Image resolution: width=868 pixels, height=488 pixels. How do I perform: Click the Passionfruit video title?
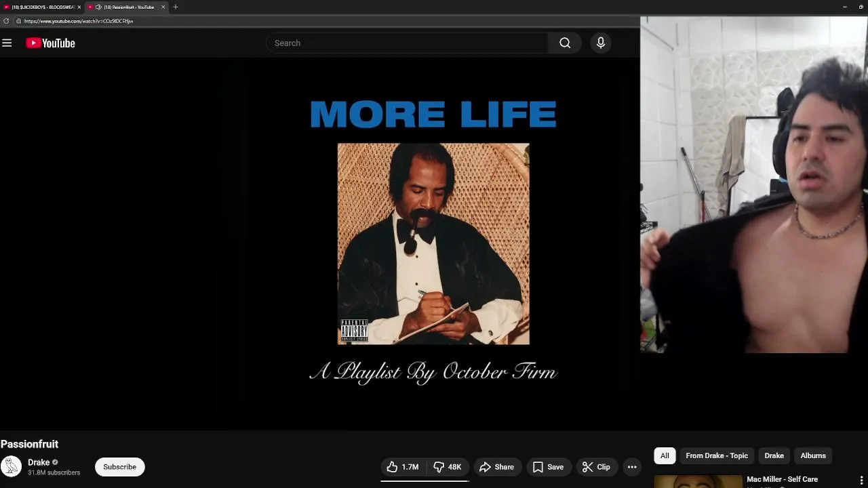coord(30,444)
